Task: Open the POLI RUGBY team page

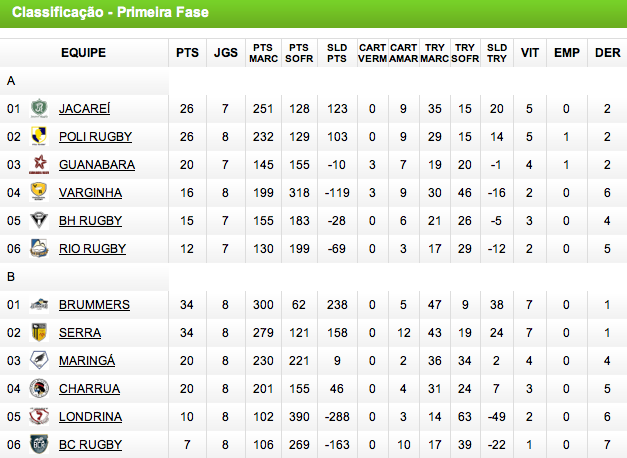Action: point(96,136)
